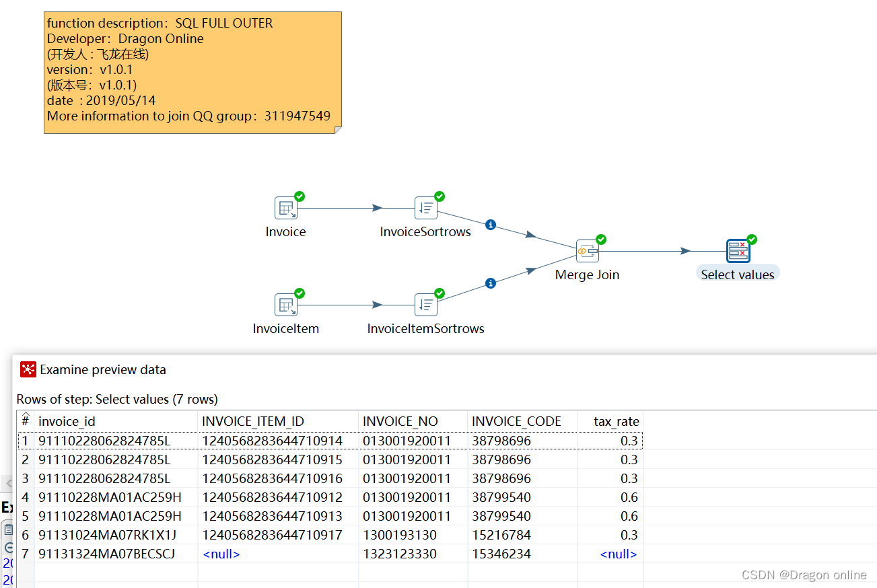Click the InvoiceSortrows sort step icon
The image size is (877, 588).
tap(425, 209)
